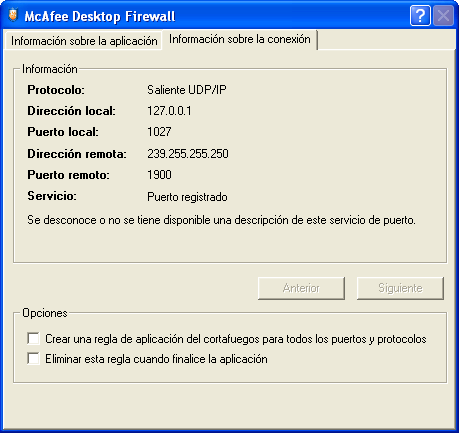The height and width of the screenshot is (433, 459).
Task: Select the Saliente UDP/IP protocol value
Action: (187, 90)
